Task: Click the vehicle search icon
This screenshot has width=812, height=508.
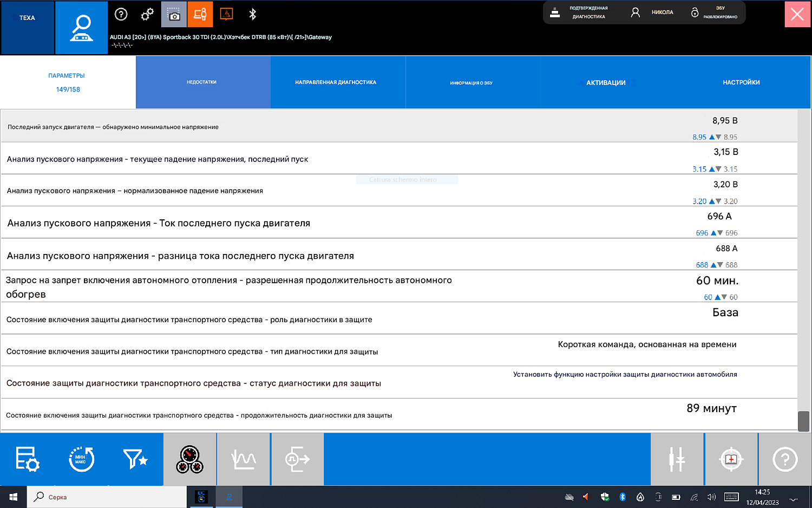Action: pos(81,28)
